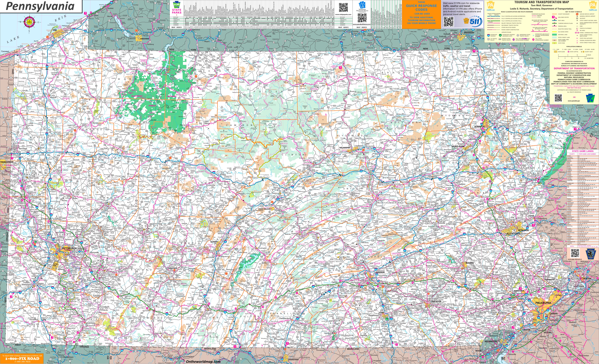
Task: Click the Airline Service Airport legend symbol
Action: (x=577, y=14)
